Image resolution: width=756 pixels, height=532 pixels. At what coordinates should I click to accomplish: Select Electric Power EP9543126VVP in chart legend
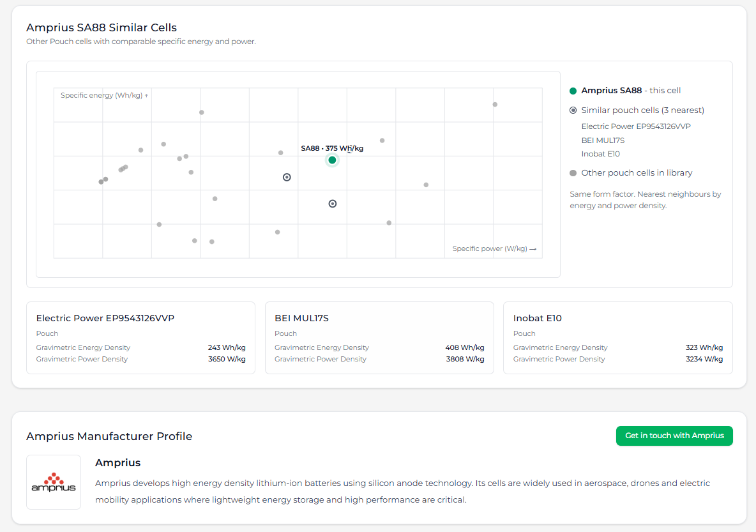coord(636,126)
